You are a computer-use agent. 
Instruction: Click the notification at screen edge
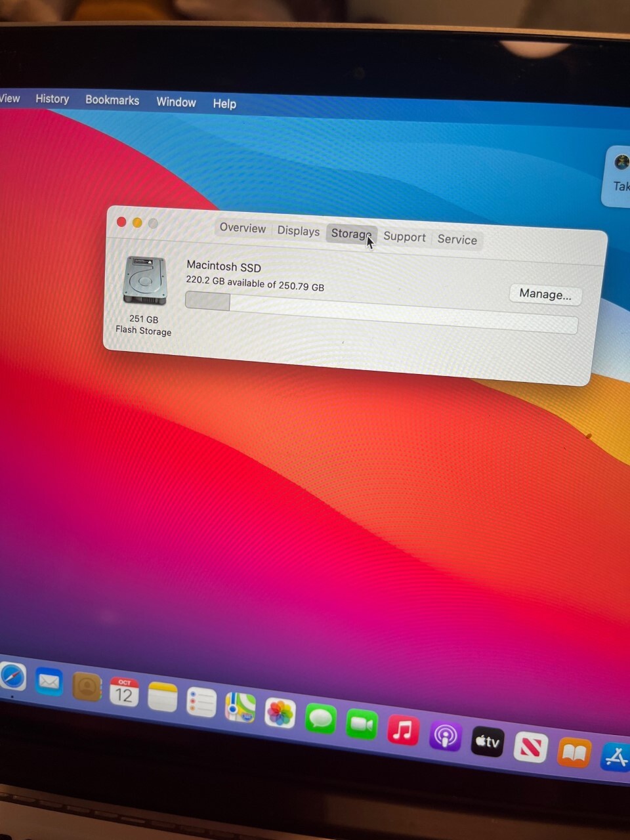pyautogui.click(x=617, y=176)
